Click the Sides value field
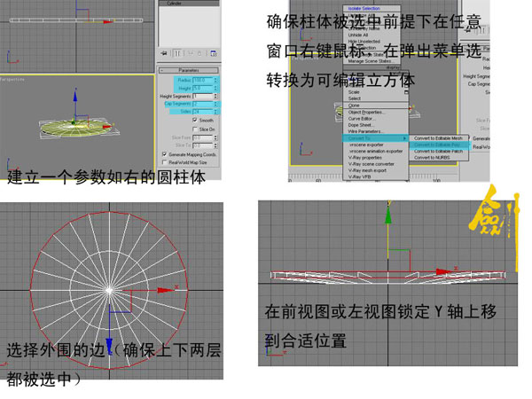The image size is (532, 399). 203,112
